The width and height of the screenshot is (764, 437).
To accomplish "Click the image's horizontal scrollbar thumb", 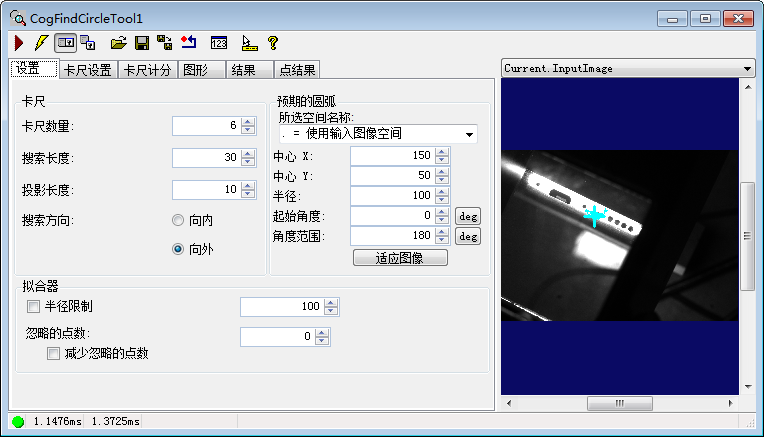I will coord(618,403).
